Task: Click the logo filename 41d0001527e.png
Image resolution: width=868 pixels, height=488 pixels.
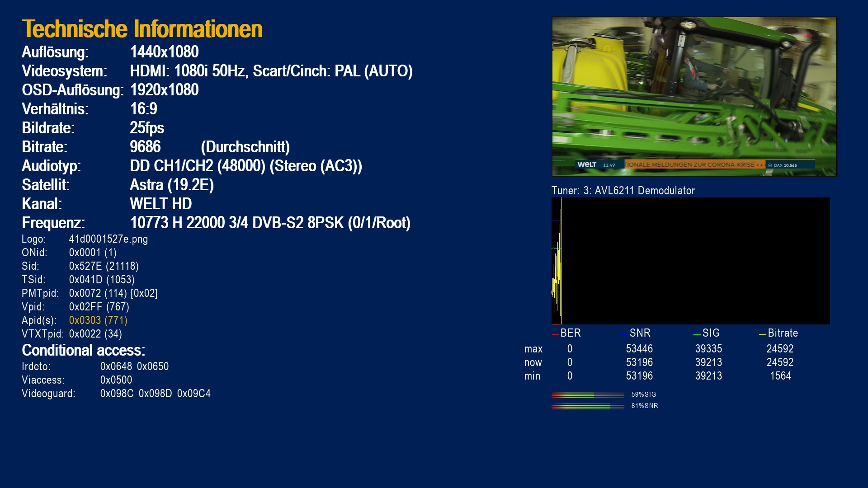Action: click(108, 239)
